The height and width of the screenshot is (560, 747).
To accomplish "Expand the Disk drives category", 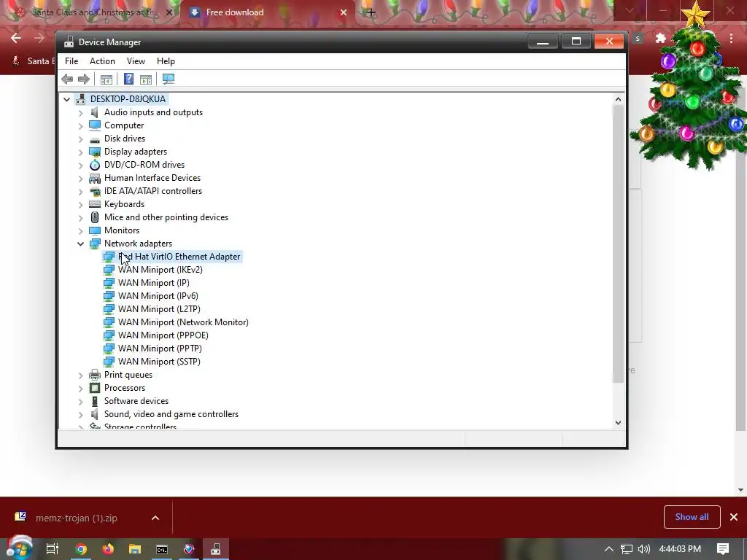I will point(80,139).
